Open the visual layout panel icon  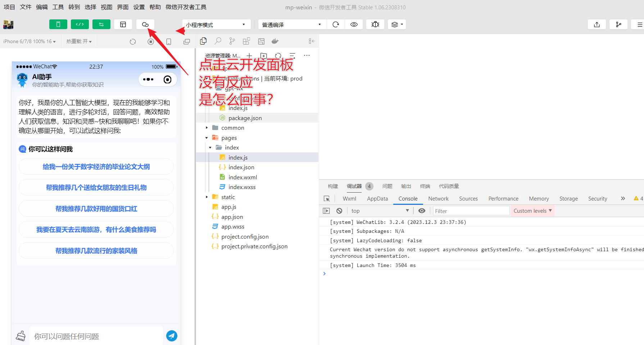[x=123, y=24]
